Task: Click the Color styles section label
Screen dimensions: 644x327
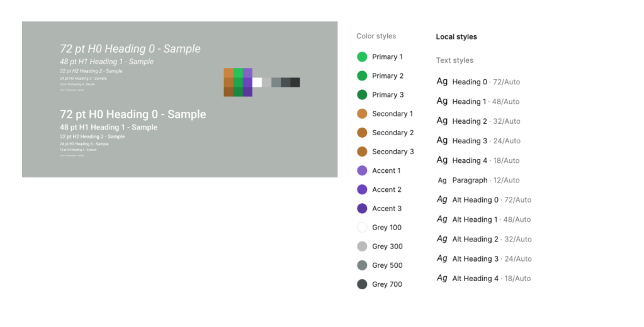Action: [376, 36]
